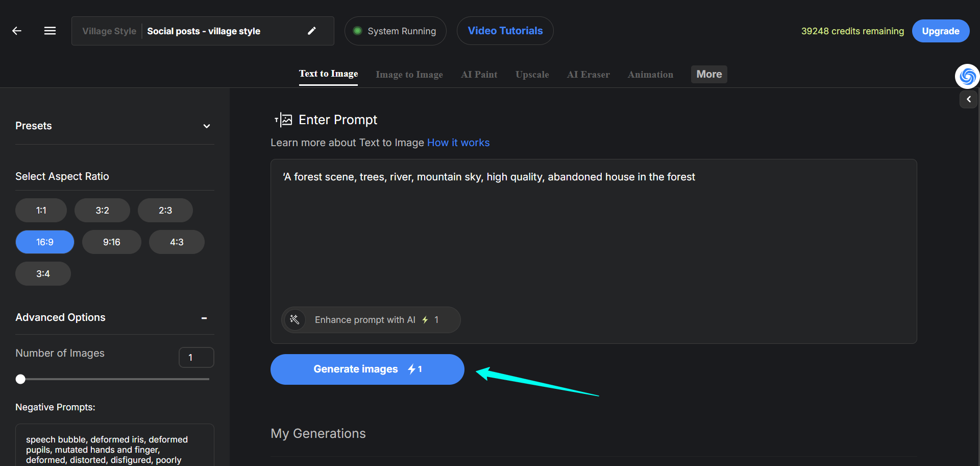Select the 4:3 aspect ratio
Screen dimensions: 980x466
point(177,242)
